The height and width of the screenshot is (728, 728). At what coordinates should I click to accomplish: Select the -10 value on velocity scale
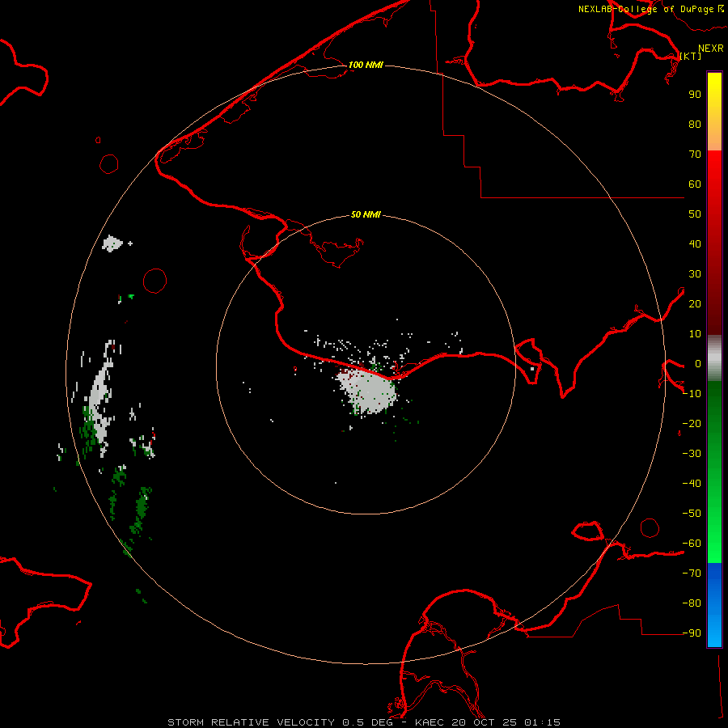pos(692,394)
